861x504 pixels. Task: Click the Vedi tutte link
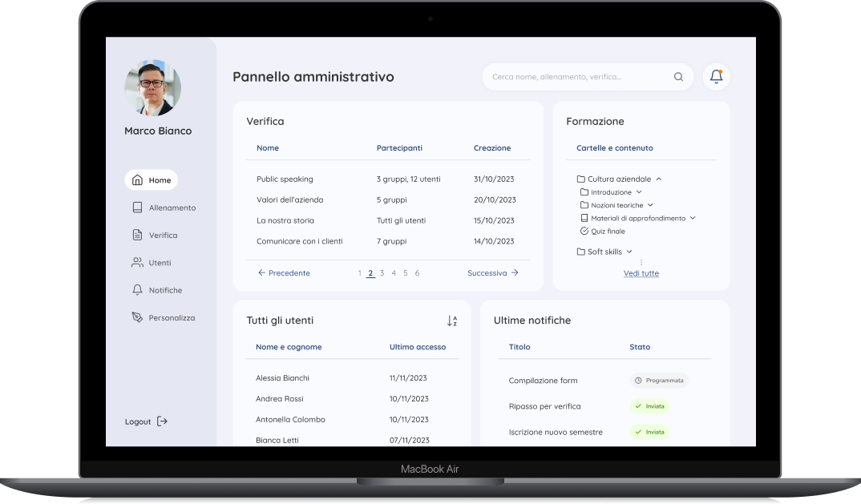click(641, 273)
